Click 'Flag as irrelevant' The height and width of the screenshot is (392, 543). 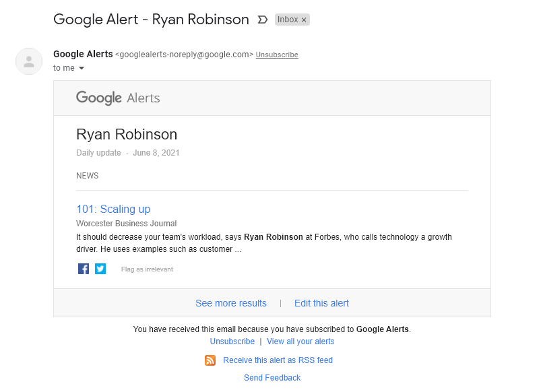click(146, 269)
